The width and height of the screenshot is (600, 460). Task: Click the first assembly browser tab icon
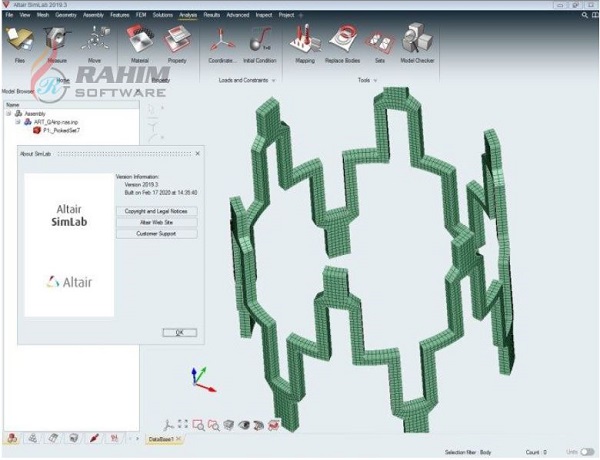click(12, 439)
